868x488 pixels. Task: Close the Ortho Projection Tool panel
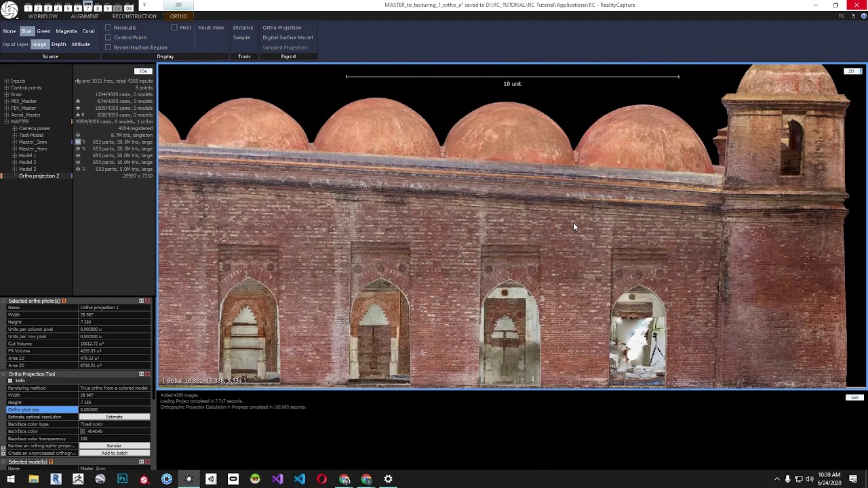[x=149, y=374]
